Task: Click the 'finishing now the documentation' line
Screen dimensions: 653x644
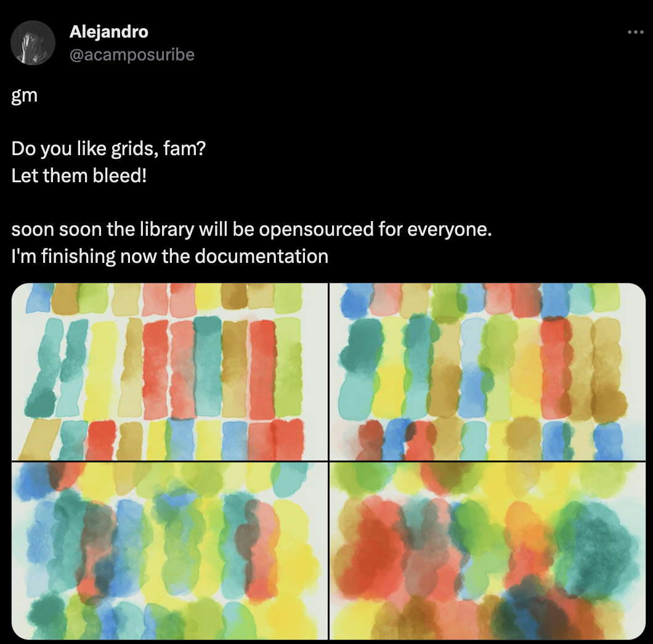Action: 169,256
